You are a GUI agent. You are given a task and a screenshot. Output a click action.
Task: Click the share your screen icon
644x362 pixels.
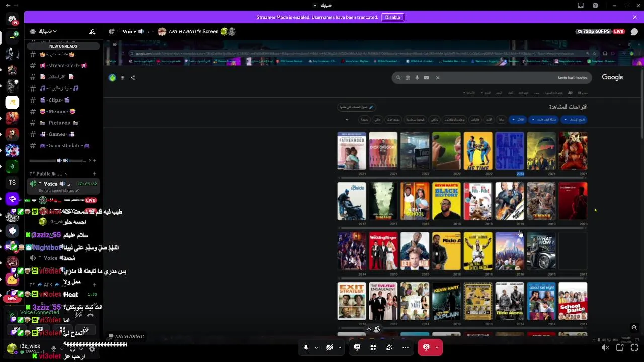(357, 347)
